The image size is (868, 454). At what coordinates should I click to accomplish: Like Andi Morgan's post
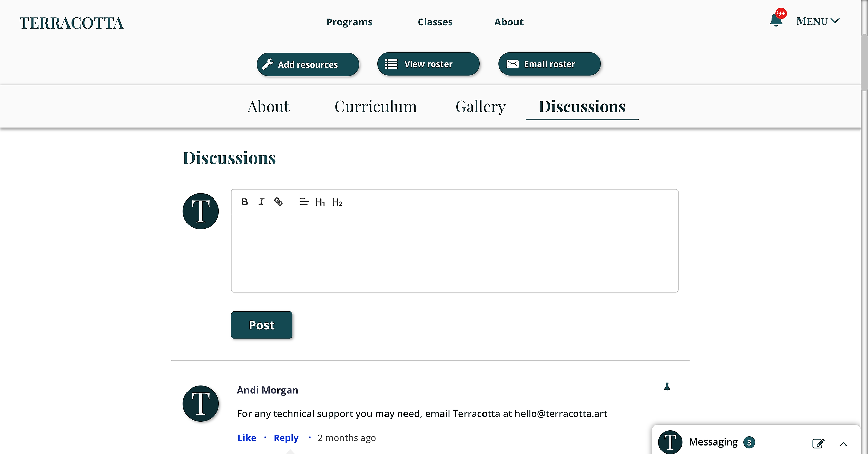pos(246,438)
